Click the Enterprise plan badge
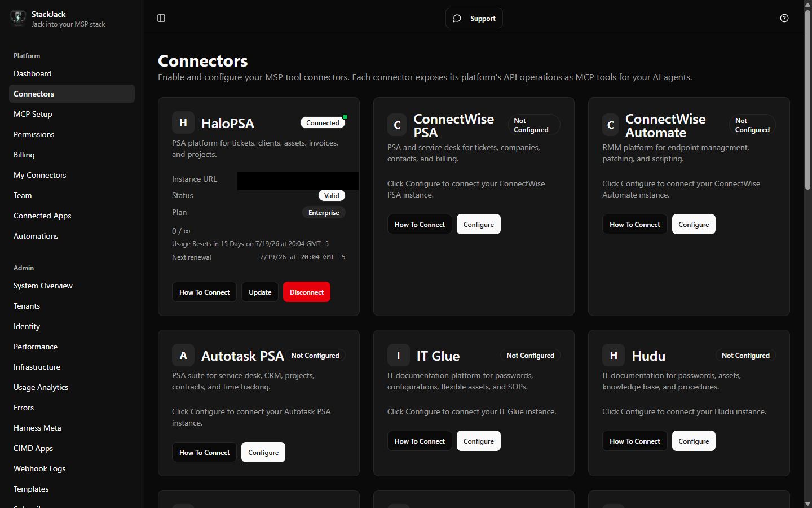Image resolution: width=812 pixels, height=508 pixels. [x=324, y=212]
